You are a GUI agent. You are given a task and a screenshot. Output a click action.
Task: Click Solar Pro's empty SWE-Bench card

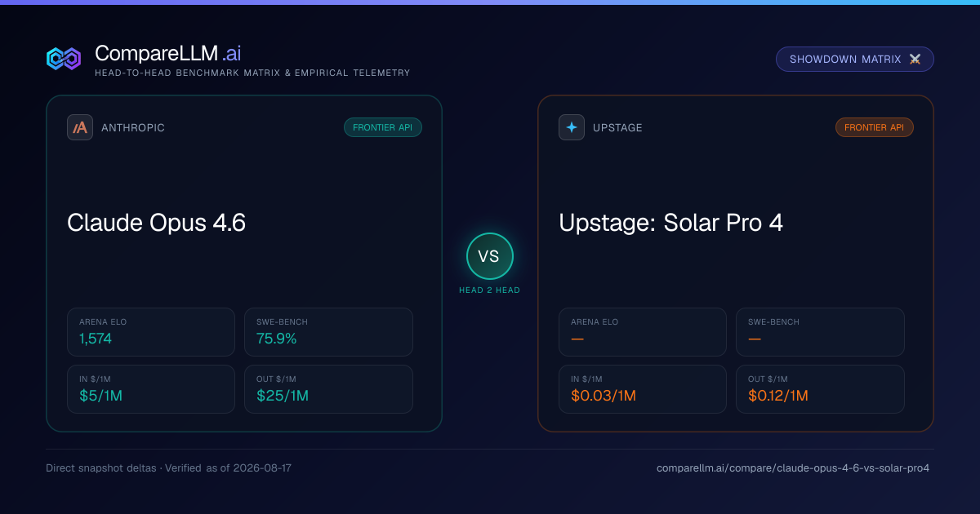click(820, 332)
